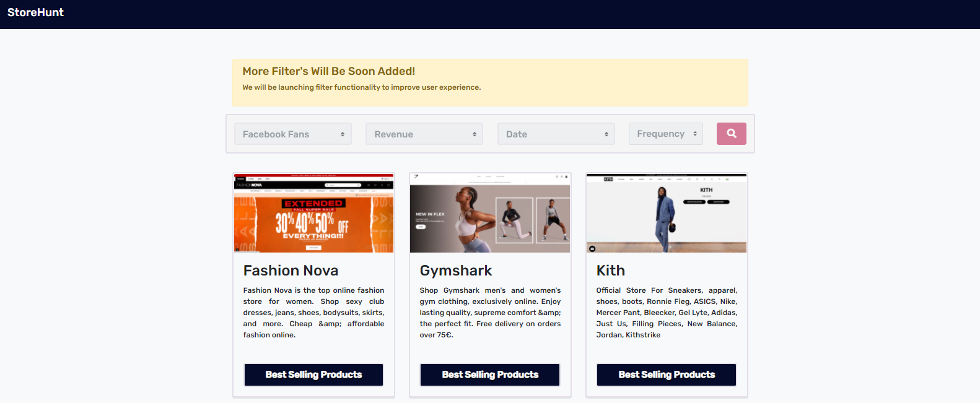
Task: View Fashion Nova Best Selling Products
Action: coord(313,375)
